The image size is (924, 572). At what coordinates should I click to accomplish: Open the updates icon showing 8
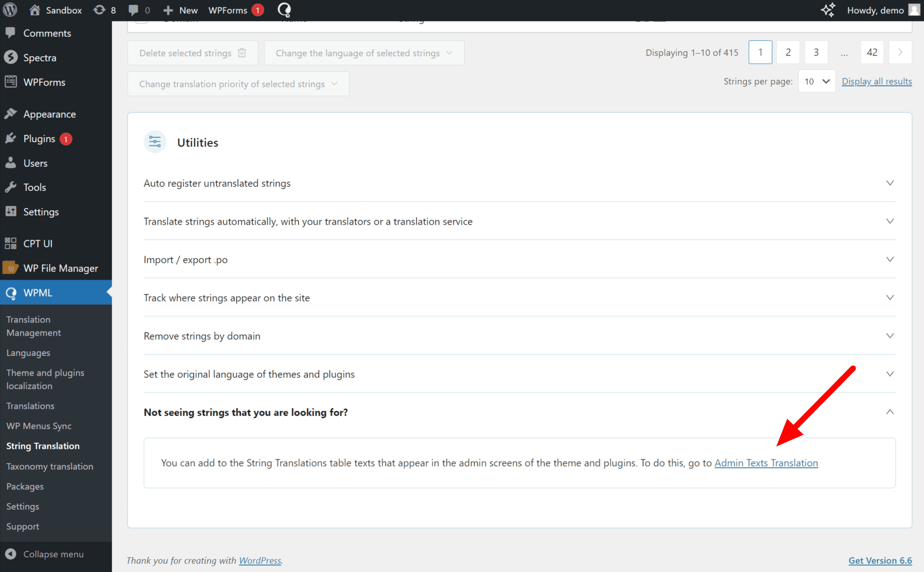(105, 10)
